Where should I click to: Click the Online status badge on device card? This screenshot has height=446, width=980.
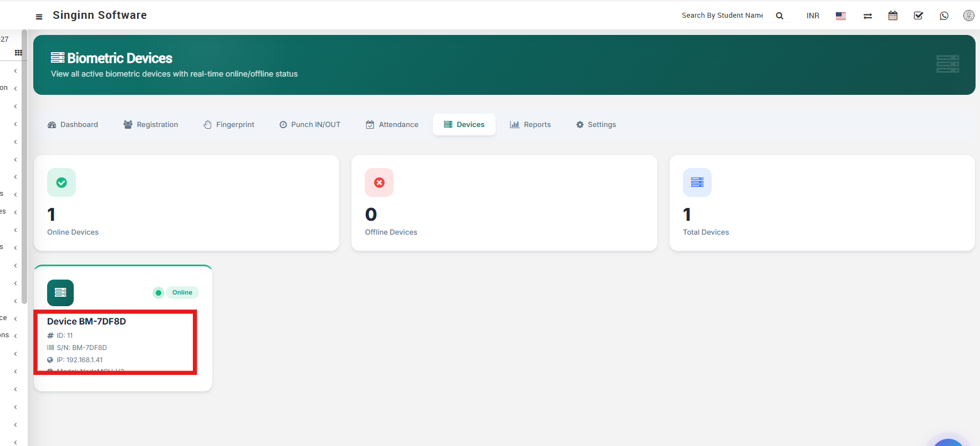[x=182, y=292]
